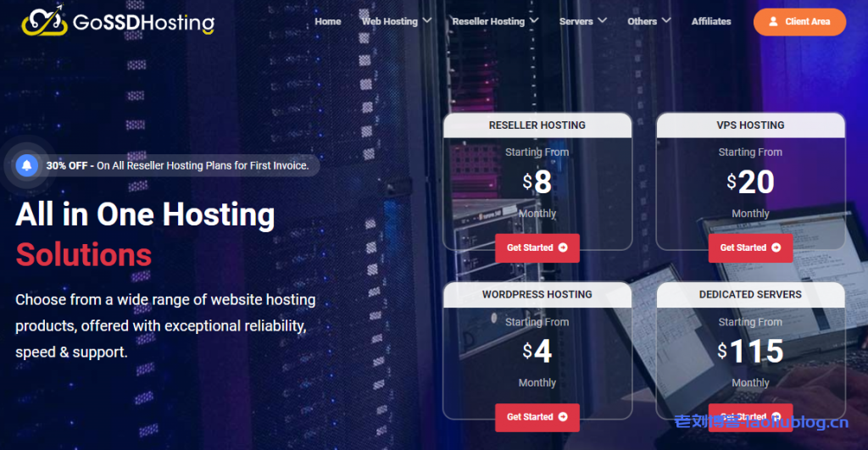Expand the Others menu chevron
The height and width of the screenshot is (450, 868).
tap(666, 20)
